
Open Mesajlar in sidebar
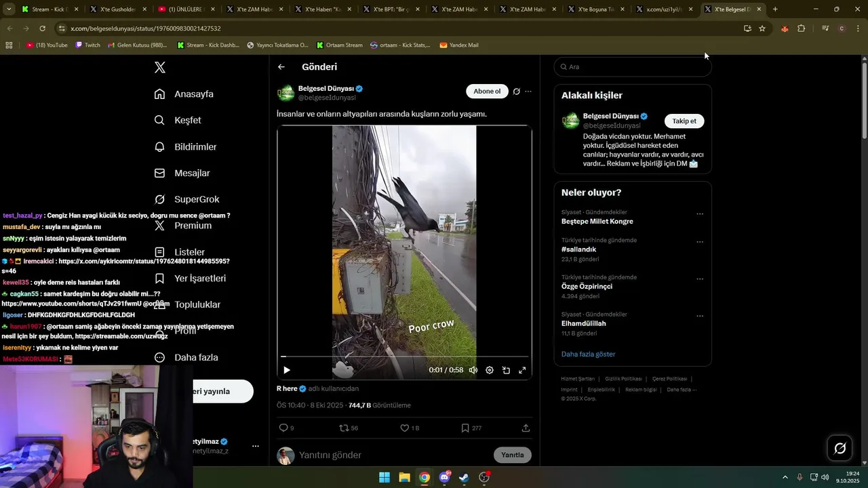click(x=192, y=173)
